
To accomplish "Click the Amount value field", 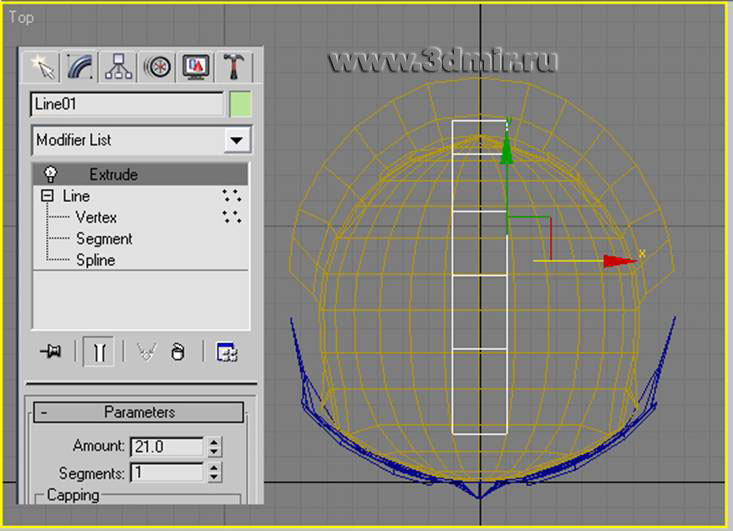I will tap(167, 446).
